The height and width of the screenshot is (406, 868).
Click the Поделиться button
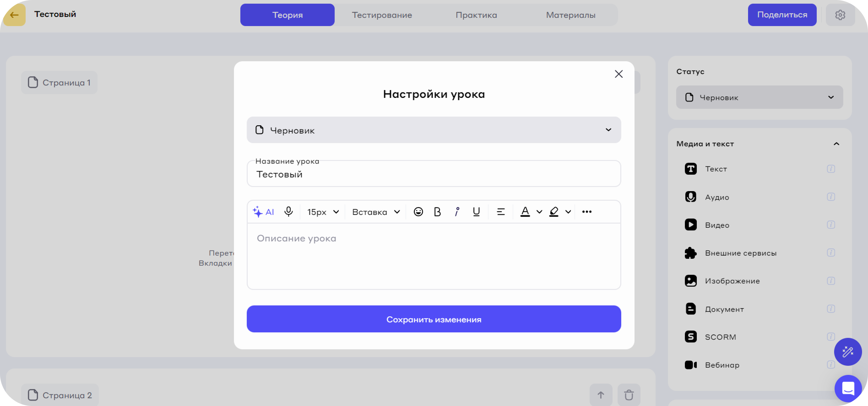point(782,15)
